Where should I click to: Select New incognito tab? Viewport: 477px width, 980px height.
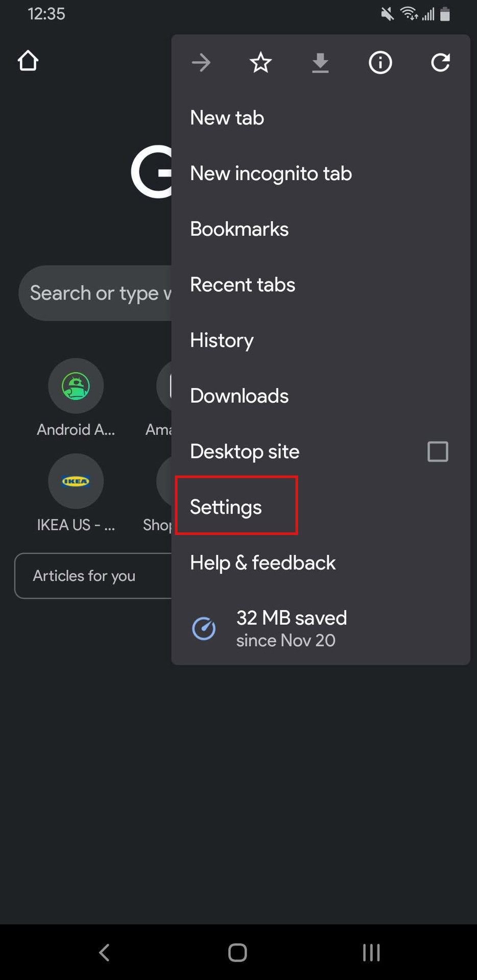(x=271, y=174)
